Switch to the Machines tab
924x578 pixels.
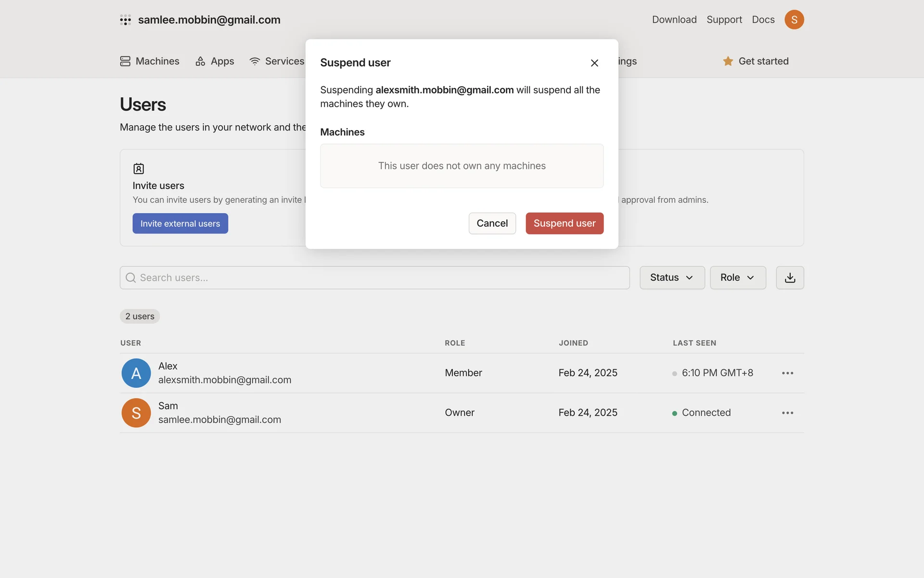(x=150, y=61)
